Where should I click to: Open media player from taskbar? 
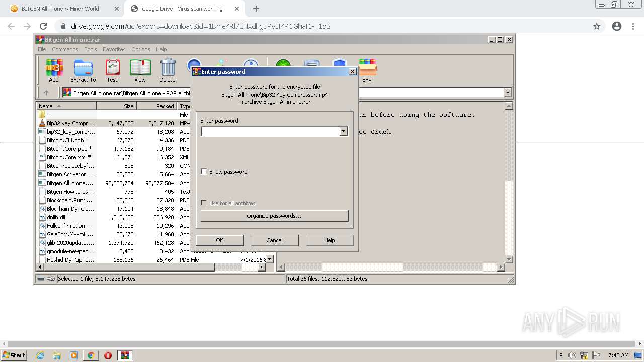coord(74,355)
